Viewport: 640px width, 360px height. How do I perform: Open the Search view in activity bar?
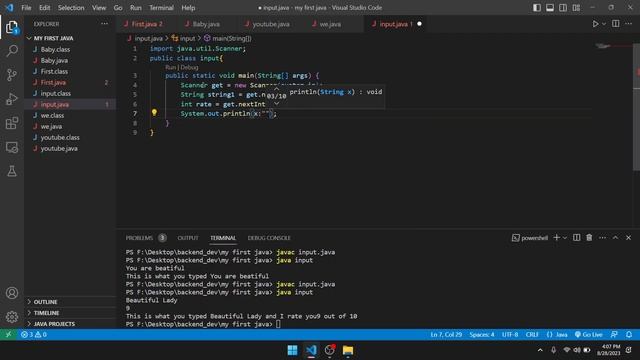pyautogui.click(x=12, y=51)
